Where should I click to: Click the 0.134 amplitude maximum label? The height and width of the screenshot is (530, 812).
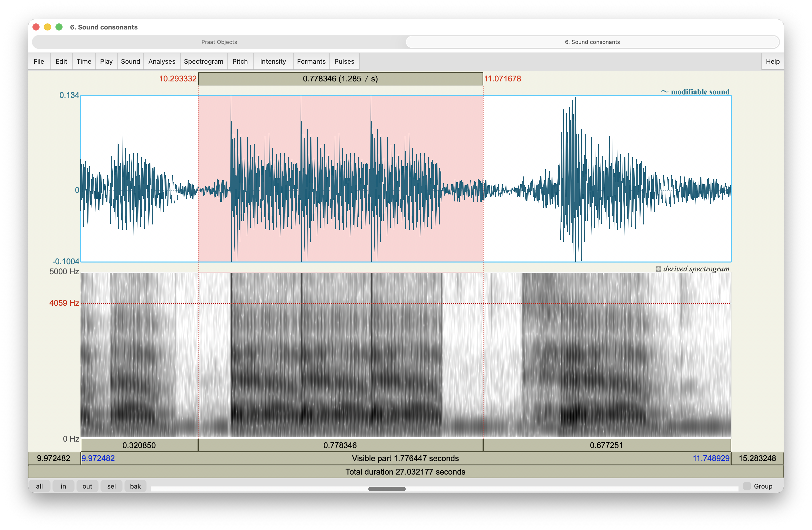(x=69, y=95)
